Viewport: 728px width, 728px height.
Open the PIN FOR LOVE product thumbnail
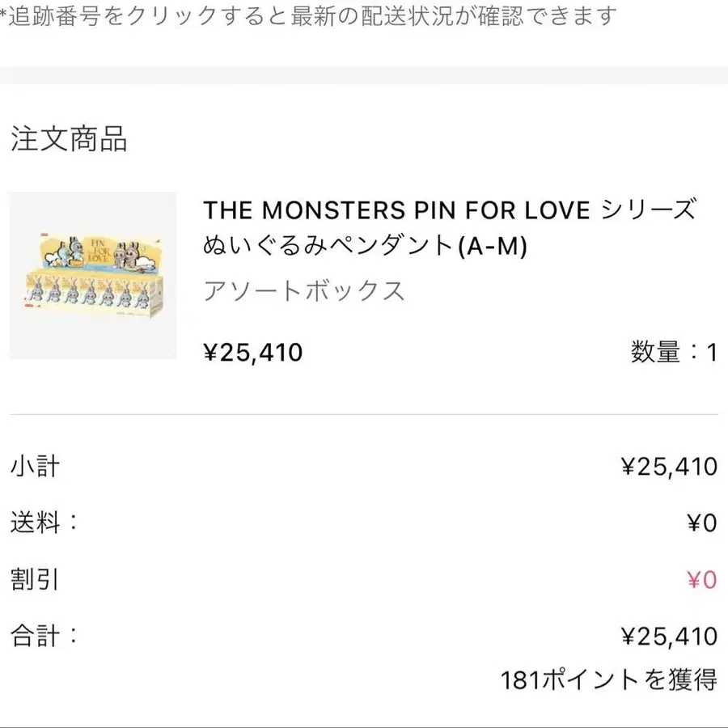coord(92,275)
